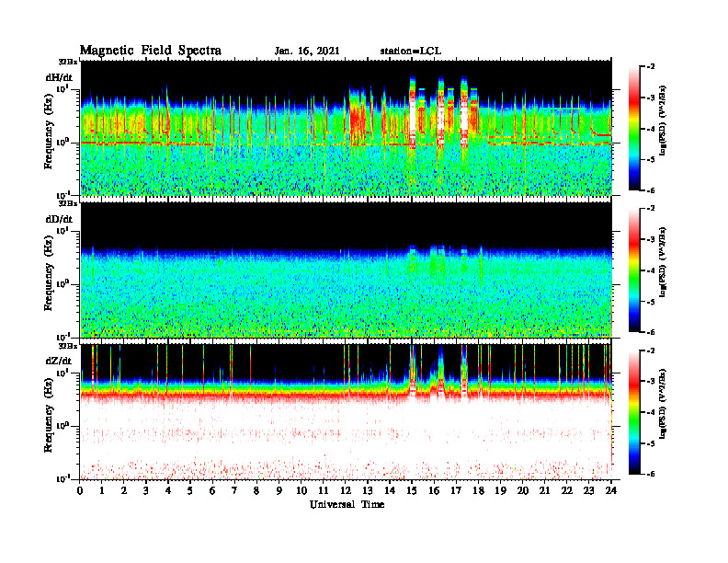728x563 pixels.
Task: Click hour 17 on the time axis
Action: click(x=457, y=491)
